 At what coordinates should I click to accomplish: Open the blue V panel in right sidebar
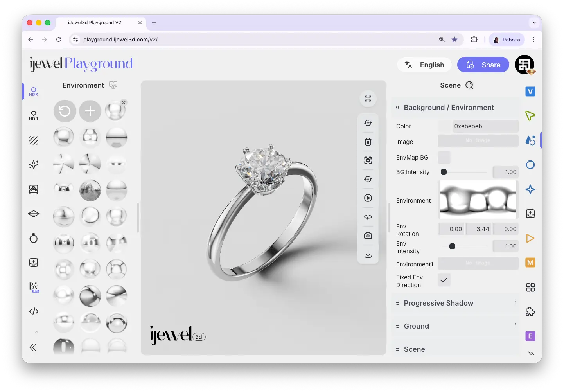(530, 92)
